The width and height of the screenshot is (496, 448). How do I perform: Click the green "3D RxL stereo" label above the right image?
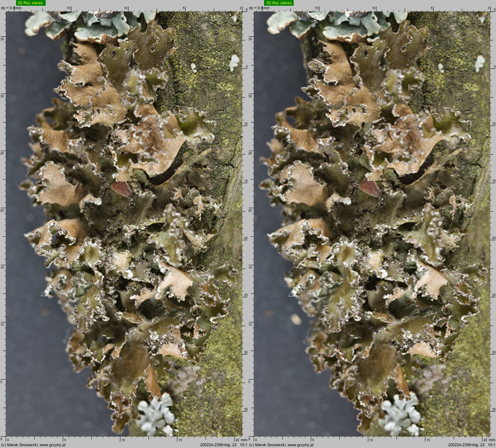point(279,3)
